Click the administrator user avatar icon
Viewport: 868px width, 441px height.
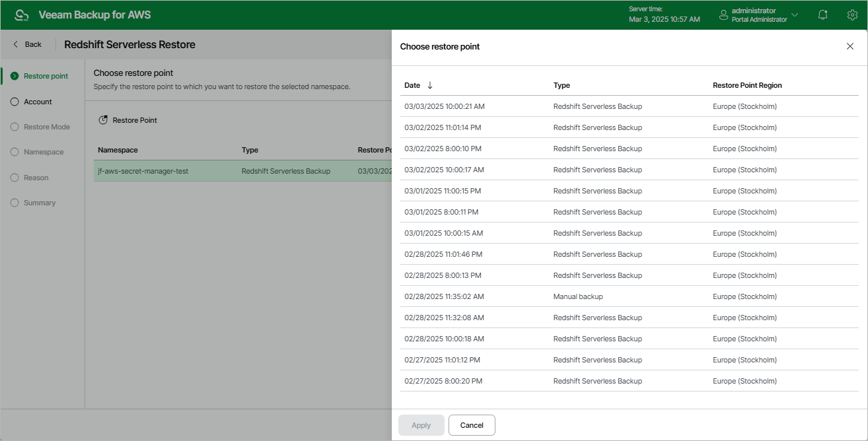pyautogui.click(x=723, y=15)
